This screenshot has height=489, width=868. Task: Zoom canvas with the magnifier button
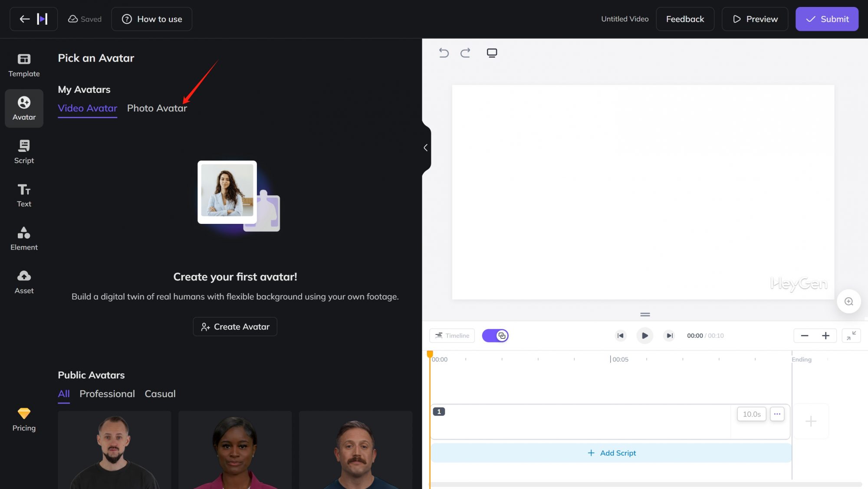848,301
